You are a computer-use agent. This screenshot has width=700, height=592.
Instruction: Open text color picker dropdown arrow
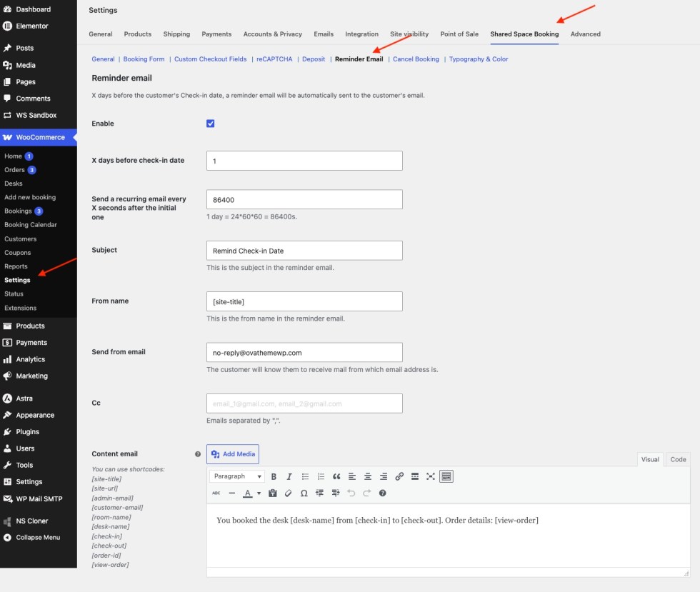tap(259, 493)
